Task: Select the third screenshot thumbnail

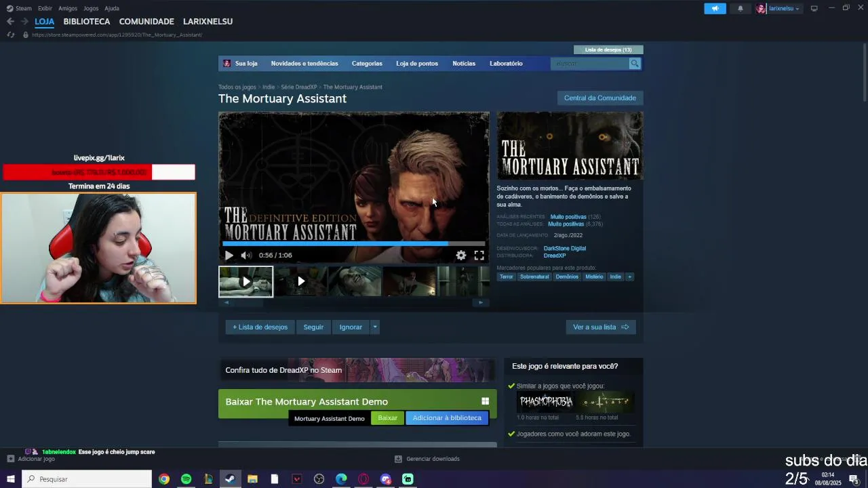Action: click(x=355, y=281)
